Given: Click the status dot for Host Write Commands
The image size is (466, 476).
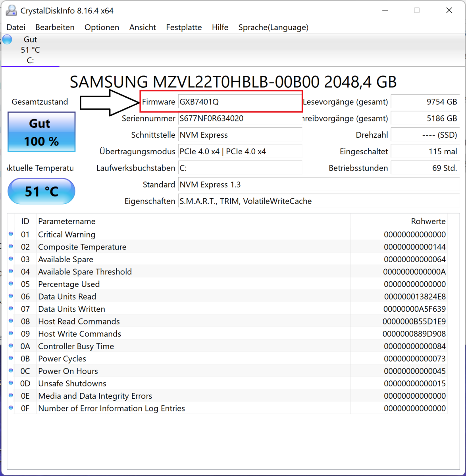Looking at the screenshot, I should [x=11, y=334].
